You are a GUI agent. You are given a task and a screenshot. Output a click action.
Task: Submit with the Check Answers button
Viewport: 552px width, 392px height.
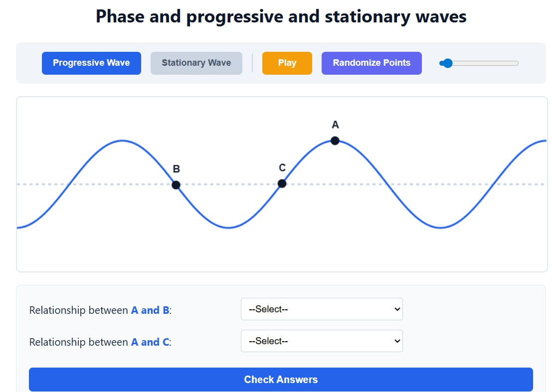(281, 380)
